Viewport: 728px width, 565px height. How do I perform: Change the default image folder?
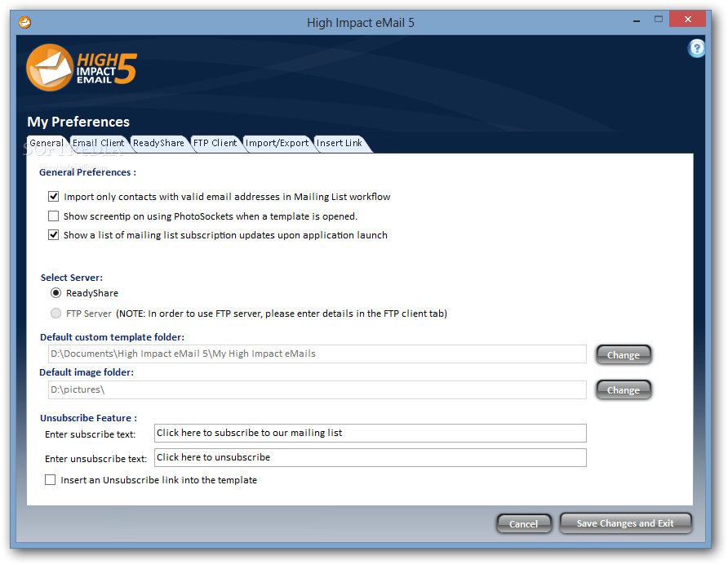(624, 390)
